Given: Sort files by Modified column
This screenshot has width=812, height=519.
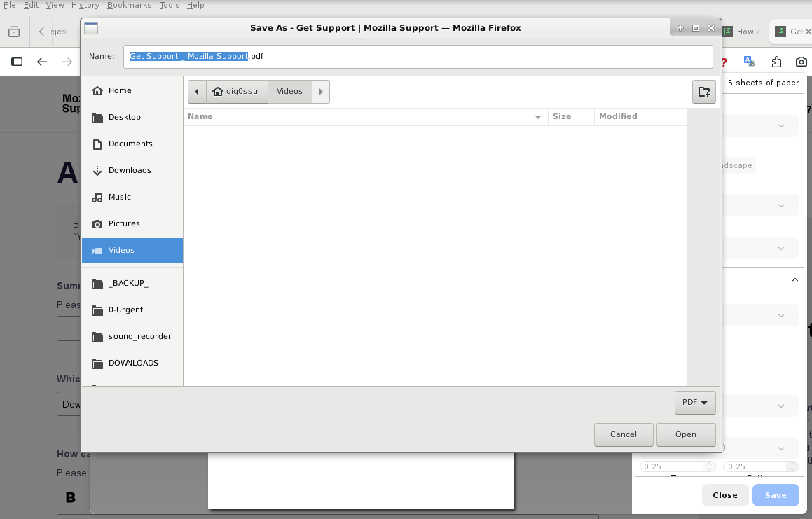Looking at the screenshot, I should coord(640,116).
